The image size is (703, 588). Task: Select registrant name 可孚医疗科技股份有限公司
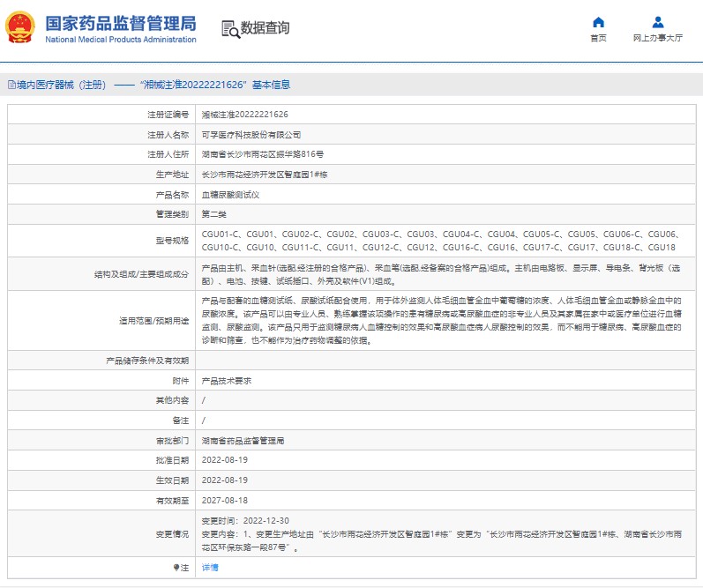251,135
